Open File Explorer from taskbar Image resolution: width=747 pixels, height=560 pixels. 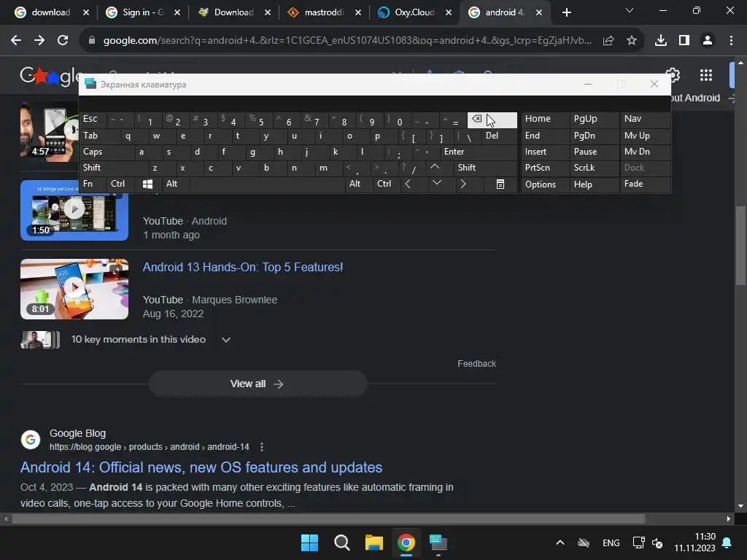374,542
